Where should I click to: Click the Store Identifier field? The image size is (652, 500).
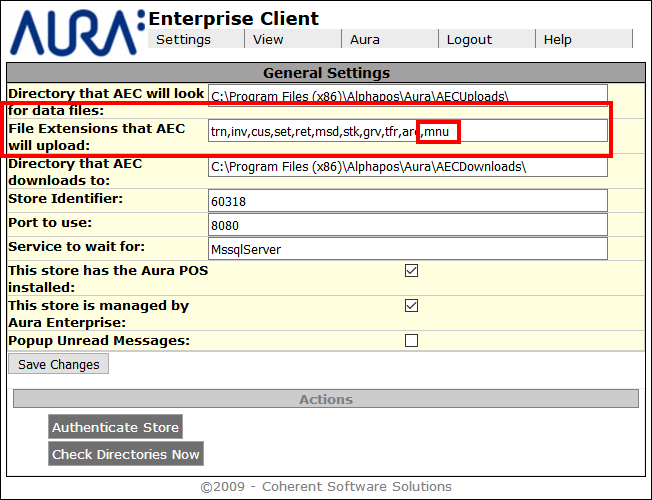click(408, 201)
